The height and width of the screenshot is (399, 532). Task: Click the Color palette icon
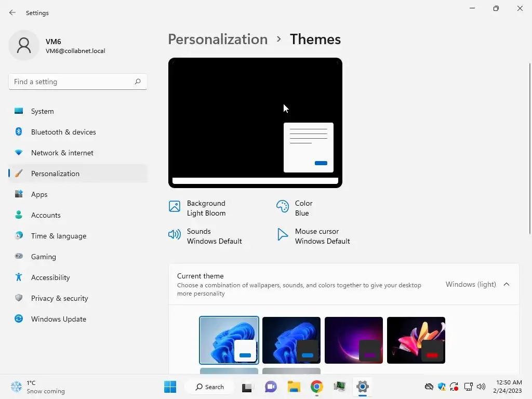pyautogui.click(x=282, y=206)
